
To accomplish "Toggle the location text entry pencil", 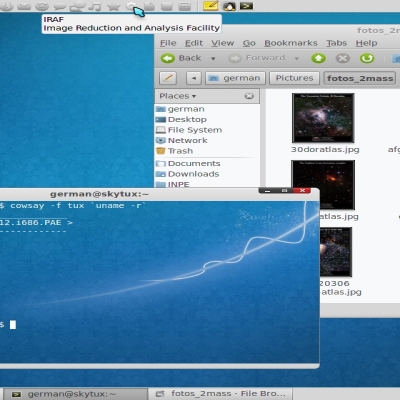I will [x=168, y=78].
